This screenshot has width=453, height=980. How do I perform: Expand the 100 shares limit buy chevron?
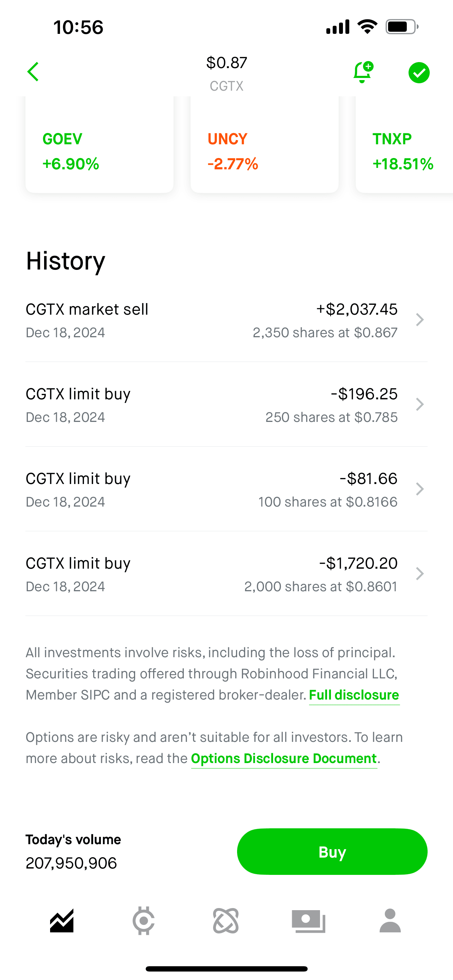tap(419, 489)
